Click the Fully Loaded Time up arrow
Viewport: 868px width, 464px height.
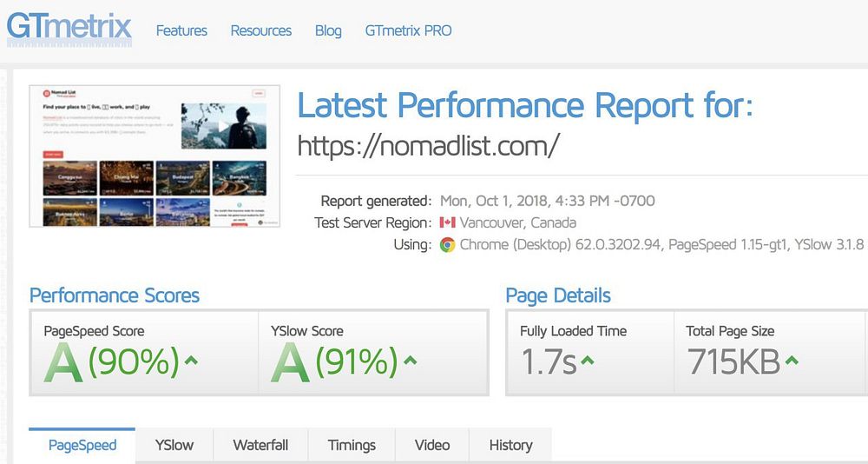coord(587,361)
